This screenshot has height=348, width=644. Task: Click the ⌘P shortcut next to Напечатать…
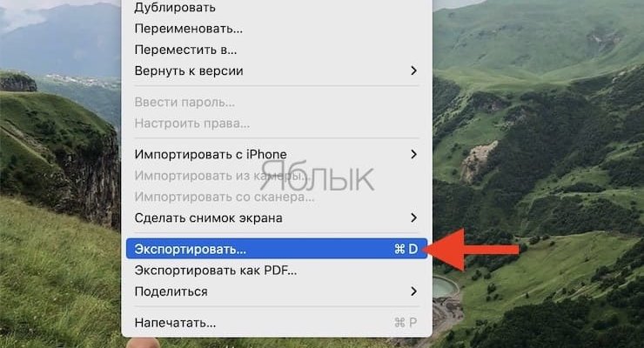point(406,323)
